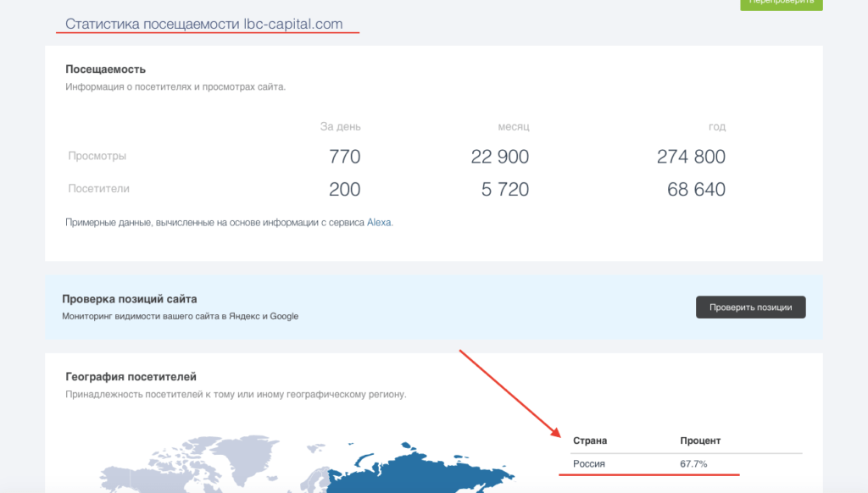Click the daily views value 770
868x493 pixels.
(344, 157)
